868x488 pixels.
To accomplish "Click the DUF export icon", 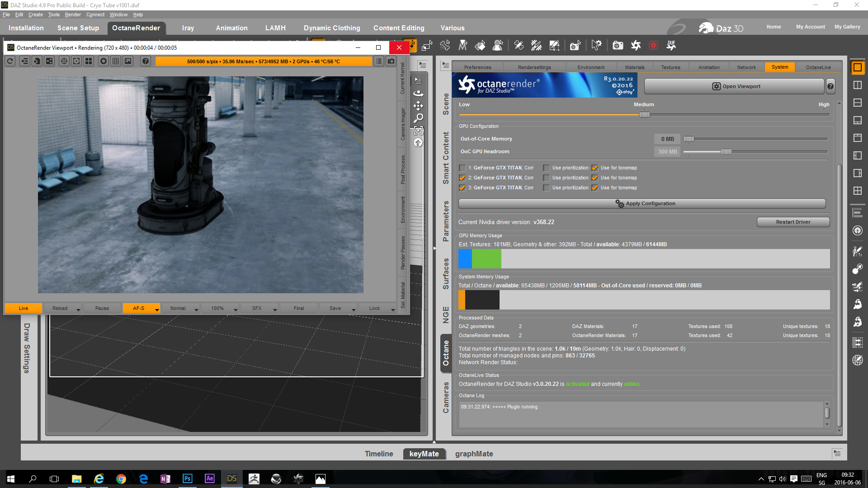I will [x=671, y=45].
